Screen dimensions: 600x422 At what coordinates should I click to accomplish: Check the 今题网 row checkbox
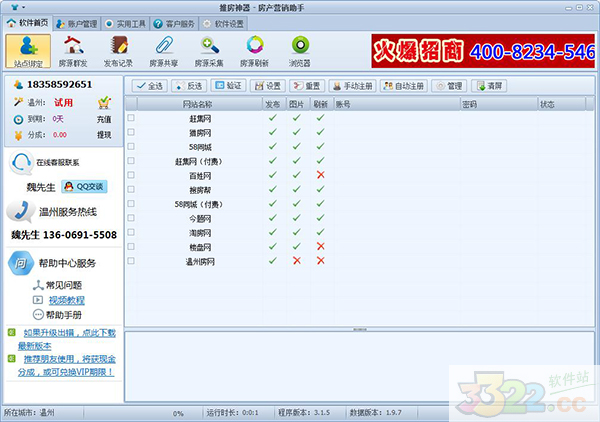click(131, 218)
